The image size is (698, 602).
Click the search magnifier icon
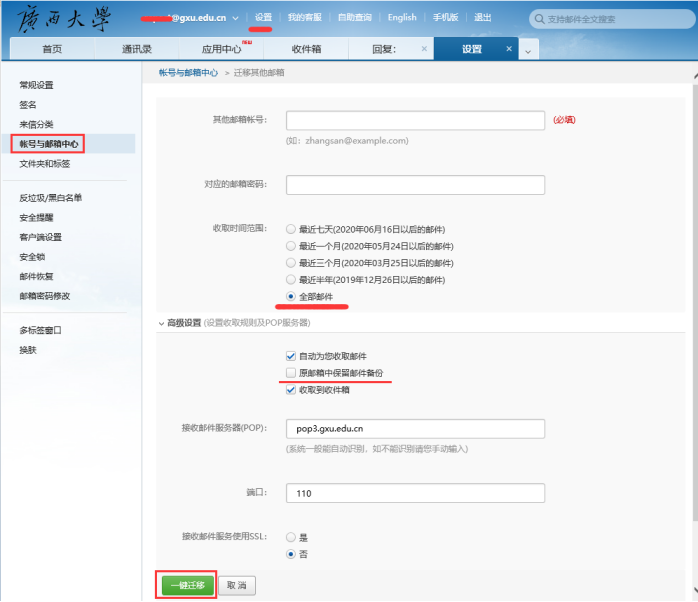click(x=540, y=19)
